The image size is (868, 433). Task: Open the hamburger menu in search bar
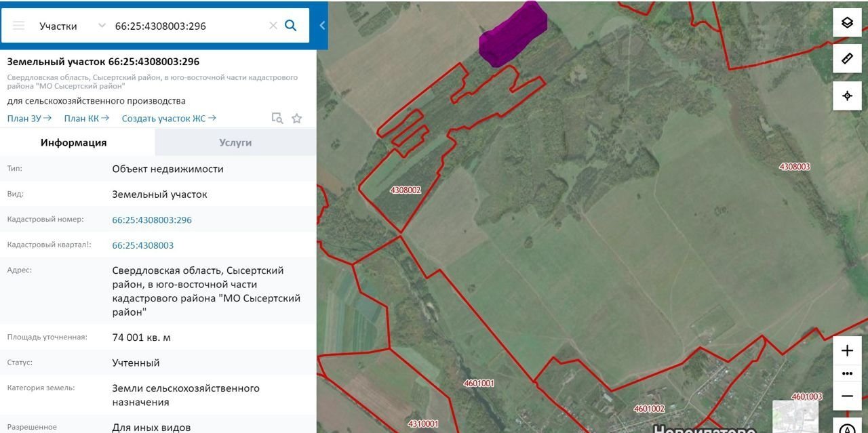tap(19, 26)
